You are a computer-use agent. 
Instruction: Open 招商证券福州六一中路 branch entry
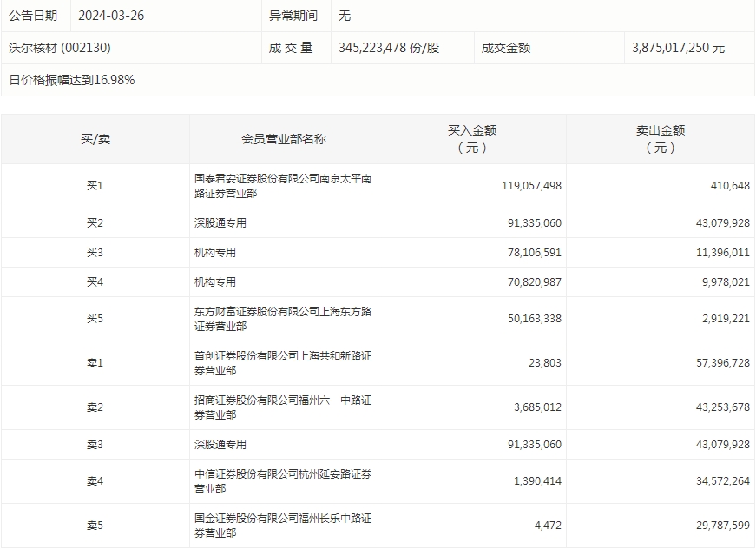[282, 407]
